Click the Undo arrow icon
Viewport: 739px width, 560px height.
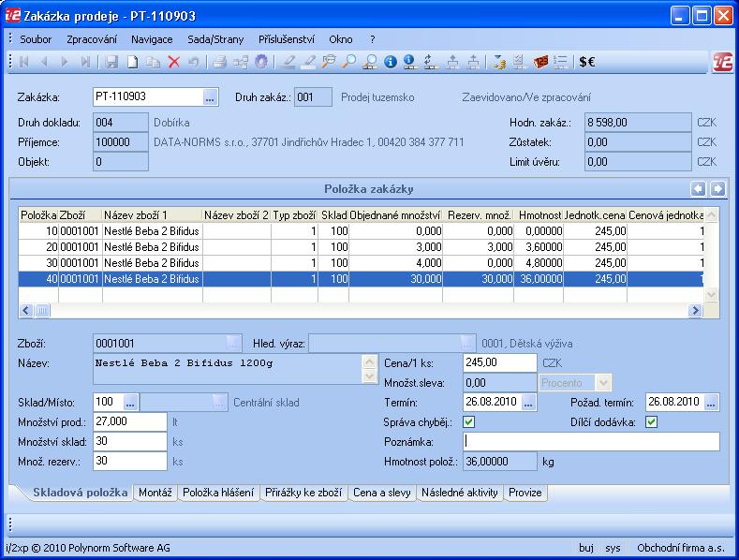coord(194,62)
